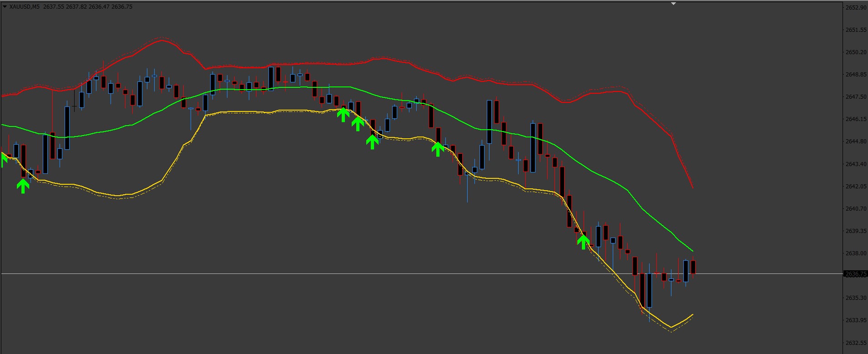This screenshot has width=868, height=354.
Task: Select the 2650.20 level on the price axis
Action: pos(856,52)
